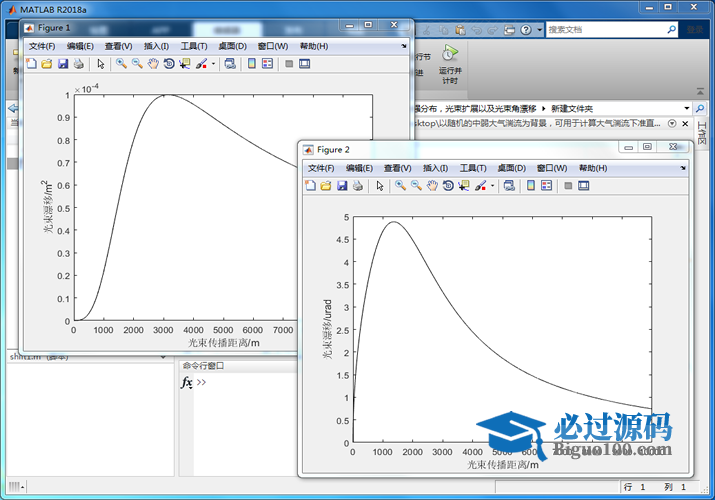Select Zoom In tool in Figure 1
The height and width of the screenshot is (500, 715).
click(121, 64)
